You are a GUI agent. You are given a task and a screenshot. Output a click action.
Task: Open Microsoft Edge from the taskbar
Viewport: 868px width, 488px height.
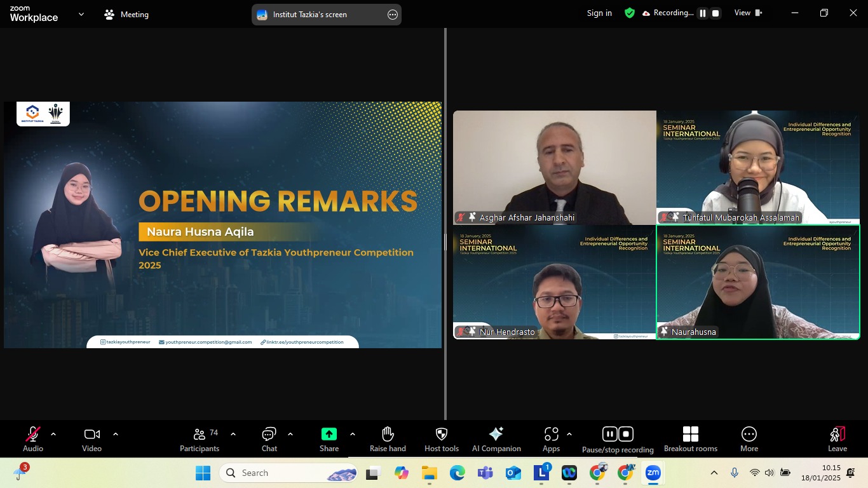click(458, 473)
